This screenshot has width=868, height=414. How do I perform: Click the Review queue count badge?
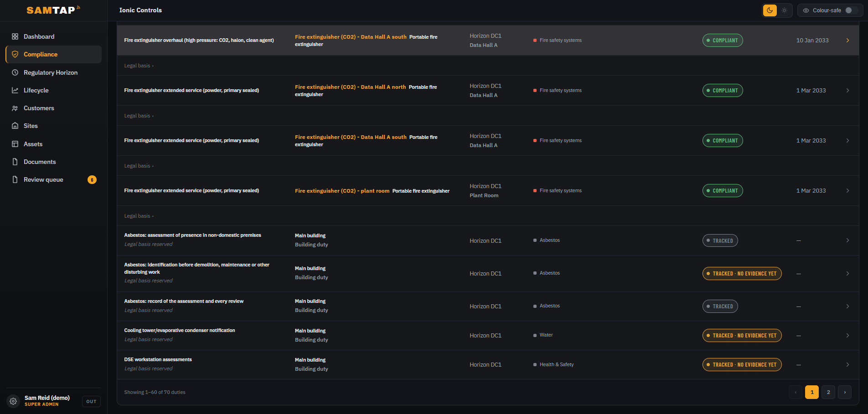tap(92, 180)
